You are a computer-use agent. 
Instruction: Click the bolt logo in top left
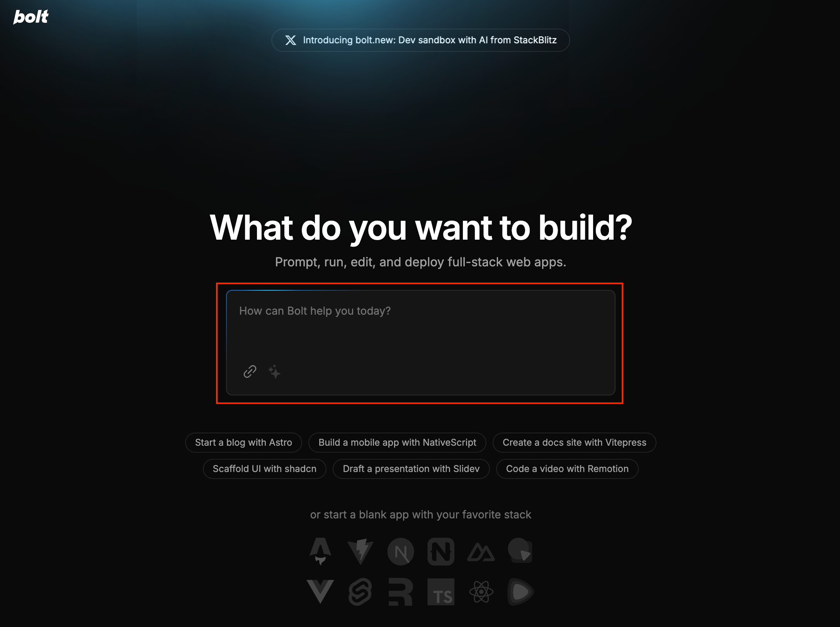click(32, 17)
